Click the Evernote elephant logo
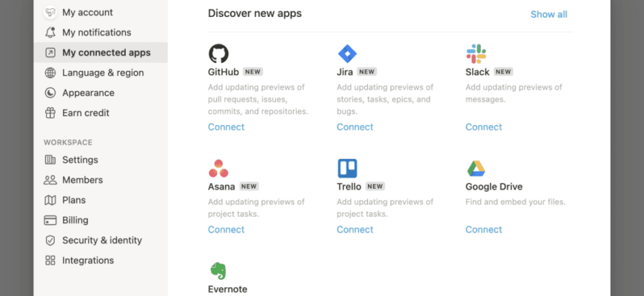 tap(218, 271)
